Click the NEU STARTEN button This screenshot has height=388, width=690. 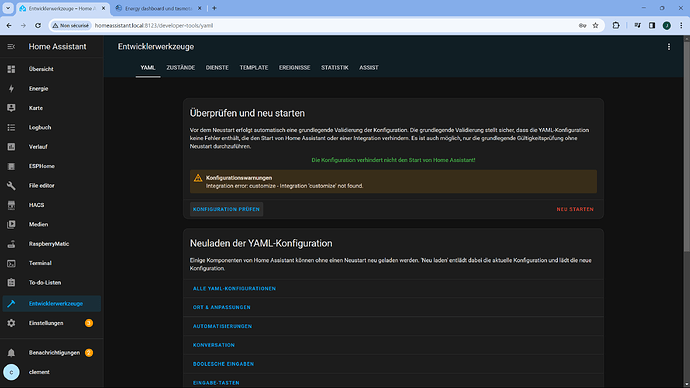pyautogui.click(x=575, y=209)
